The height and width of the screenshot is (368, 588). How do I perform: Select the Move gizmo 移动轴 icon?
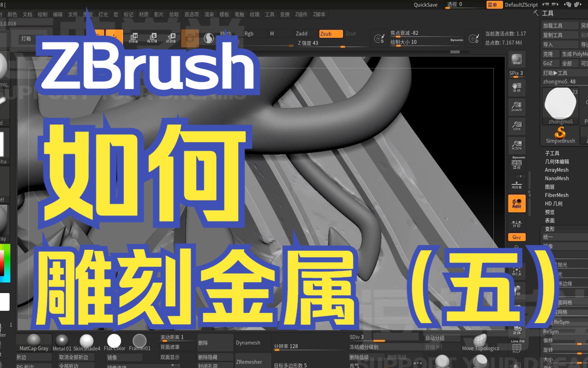pos(133,38)
